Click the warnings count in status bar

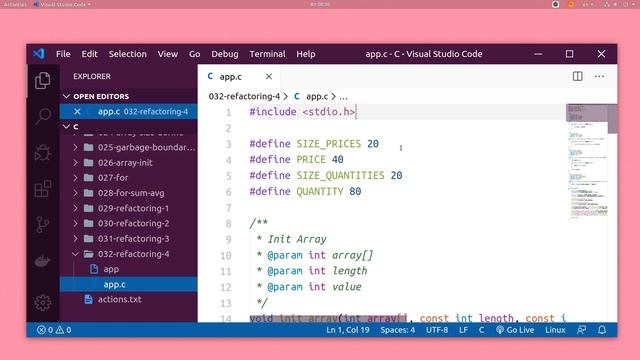coord(63,330)
